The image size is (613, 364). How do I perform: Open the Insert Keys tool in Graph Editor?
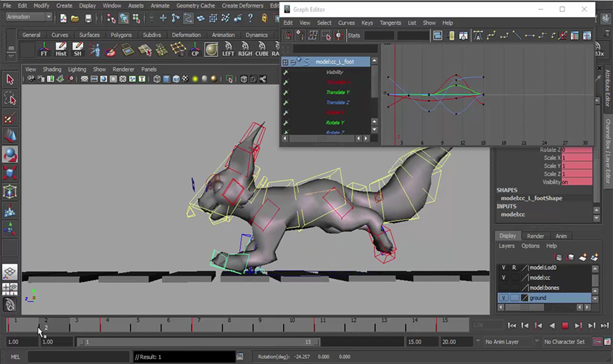300,36
